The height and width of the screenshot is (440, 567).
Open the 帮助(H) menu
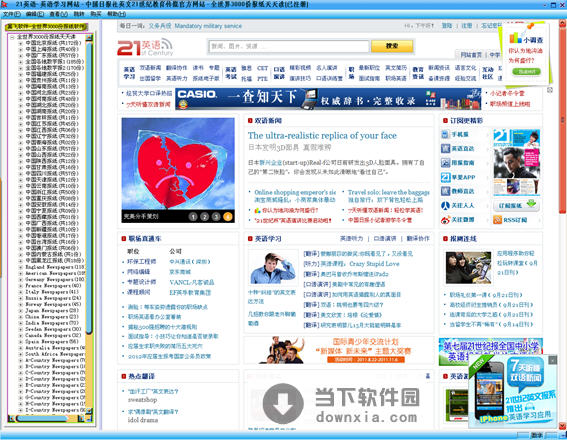pyautogui.click(x=116, y=14)
